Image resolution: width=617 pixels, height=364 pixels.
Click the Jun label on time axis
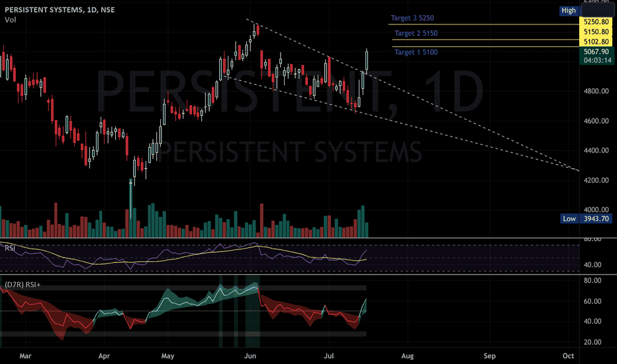click(250, 356)
